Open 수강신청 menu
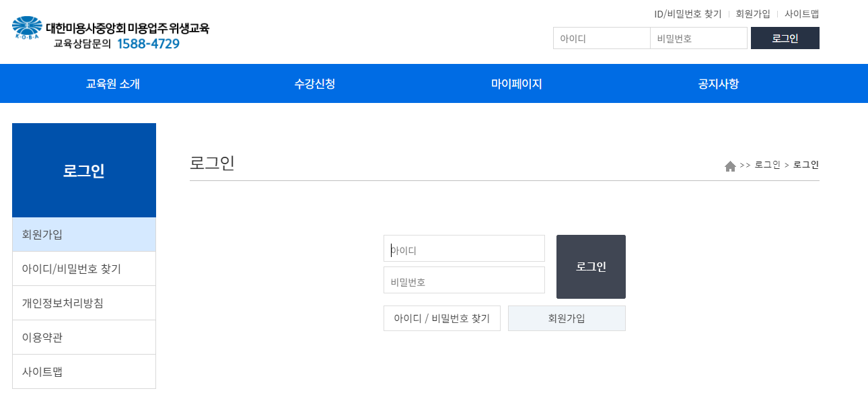The width and height of the screenshot is (868, 395). (315, 84)
